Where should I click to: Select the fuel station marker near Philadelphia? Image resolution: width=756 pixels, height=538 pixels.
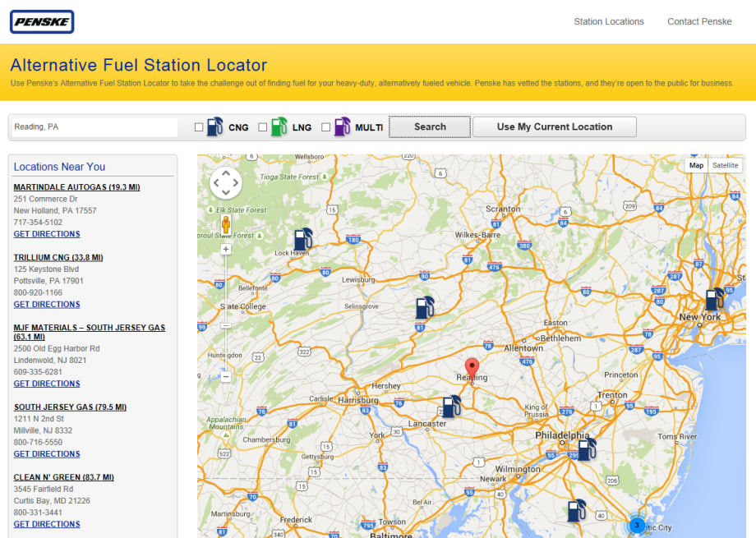coord(585,449)
